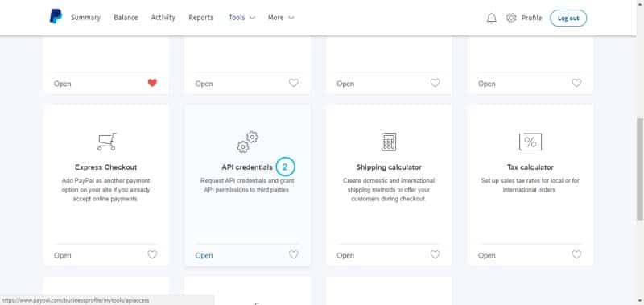This screenshot has width=644, height=305.
Task: Click the Log out button
Action: (568, 18)
